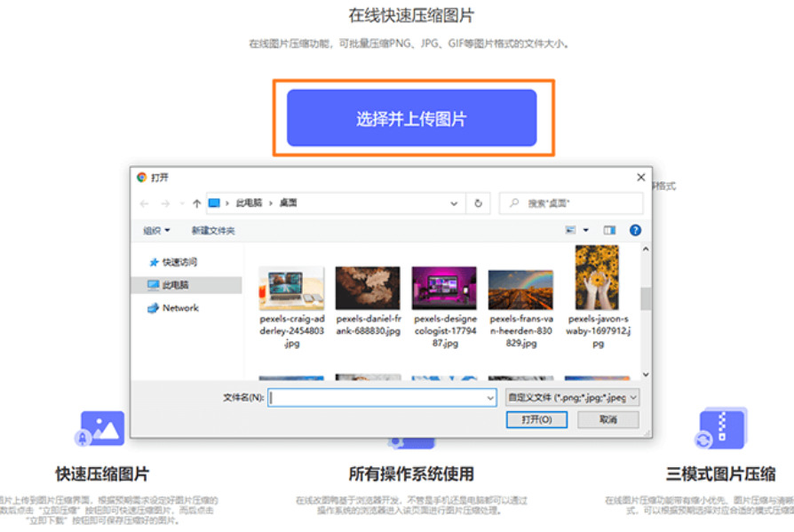Click the 三模式图片压缩 archive icon
The height and width of the screenshot is (532, 794).
click(721, 428)
